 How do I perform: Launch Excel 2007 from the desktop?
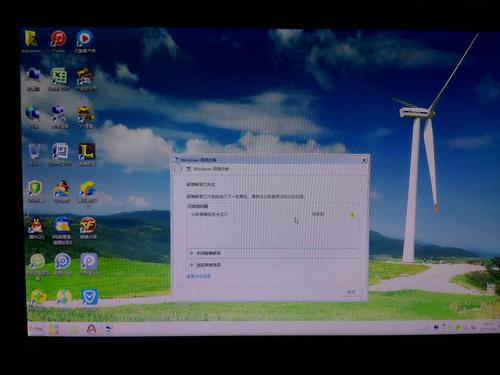(x=59, y=78)
